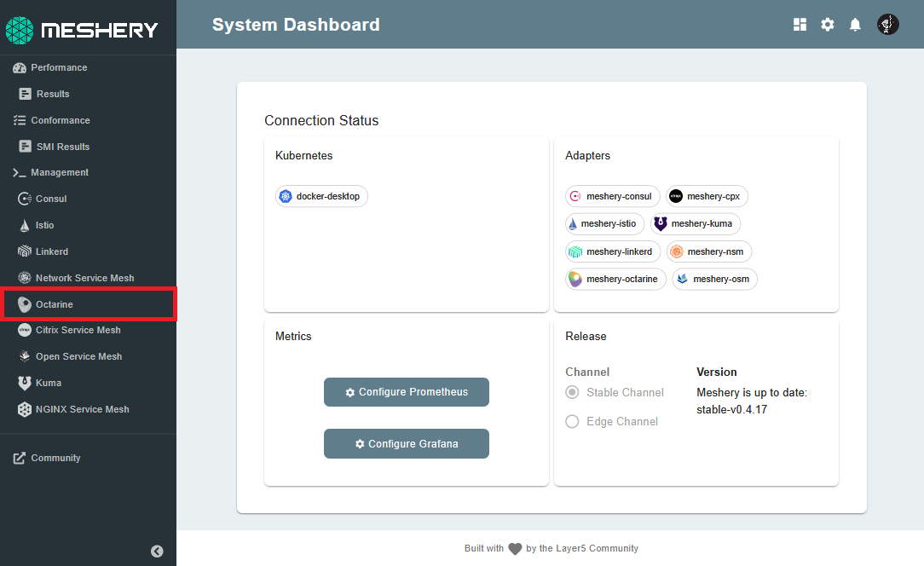Collapse sidebar with the chevron arrow
The width and height of the screenshot is (924, 566).
157,551
